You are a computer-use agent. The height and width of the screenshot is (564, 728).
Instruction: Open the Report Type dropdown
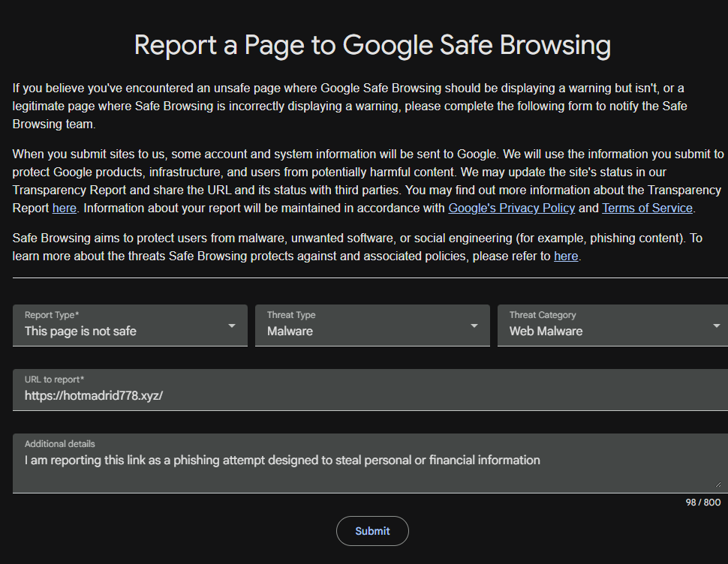click(130, 325)
